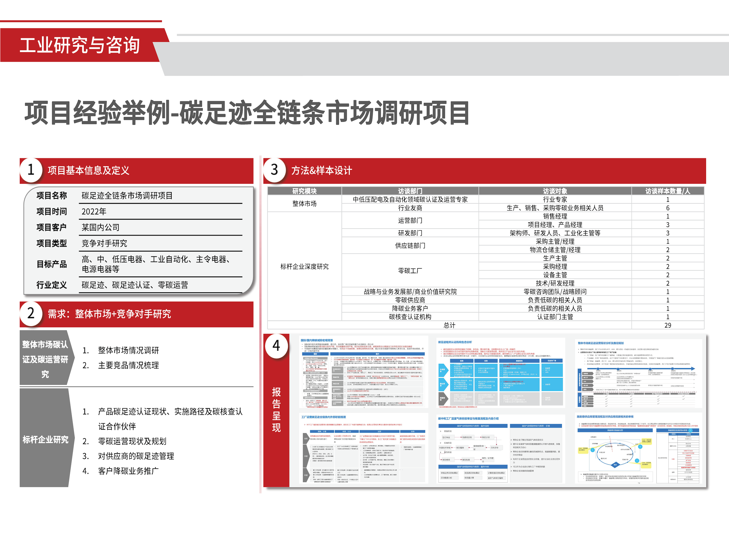Click the red 工业研究与咨询 banner

80,45
